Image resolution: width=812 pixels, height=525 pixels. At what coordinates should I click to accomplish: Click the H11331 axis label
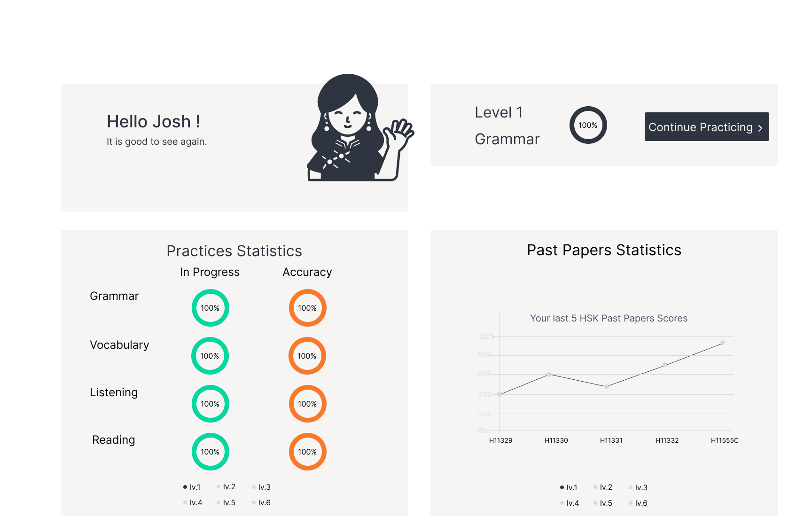click(611, 440)
